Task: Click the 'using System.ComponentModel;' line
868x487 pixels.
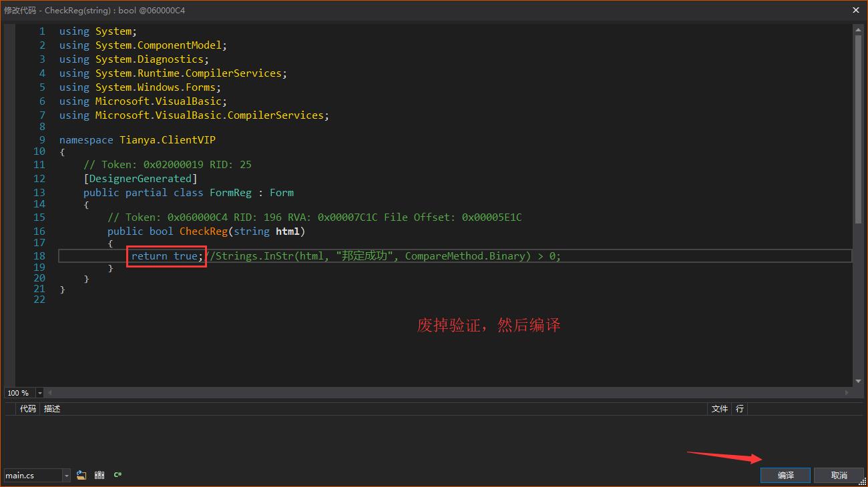Action: [x=143, y=45]
